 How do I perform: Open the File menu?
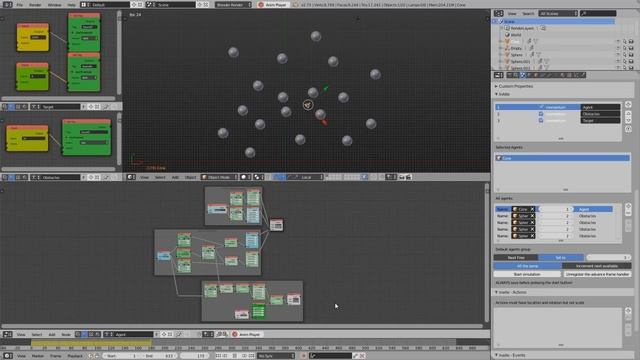click(x=20, y=5)
